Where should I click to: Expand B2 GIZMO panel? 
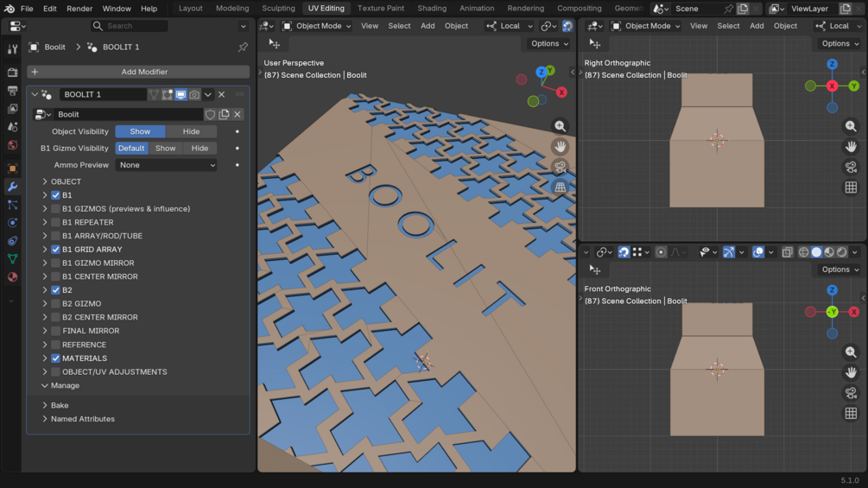tap(45, 304)
